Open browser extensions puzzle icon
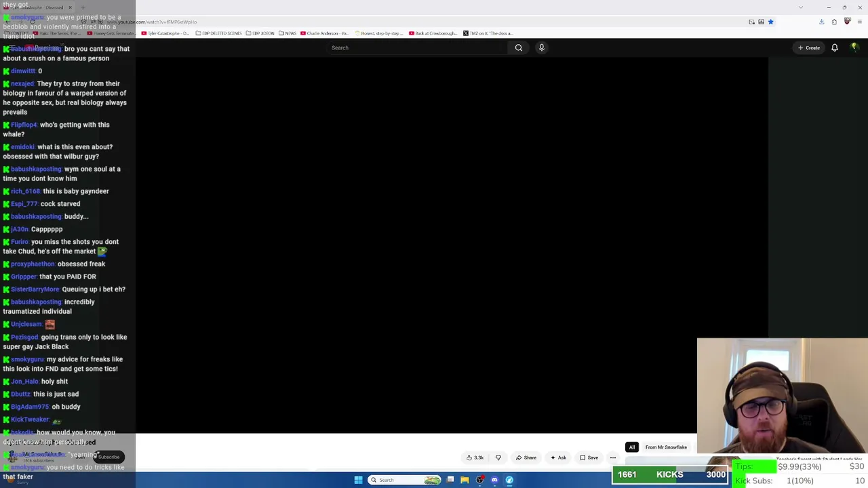Viewport: 868px width, 488px height. click(x=834, y=22)
